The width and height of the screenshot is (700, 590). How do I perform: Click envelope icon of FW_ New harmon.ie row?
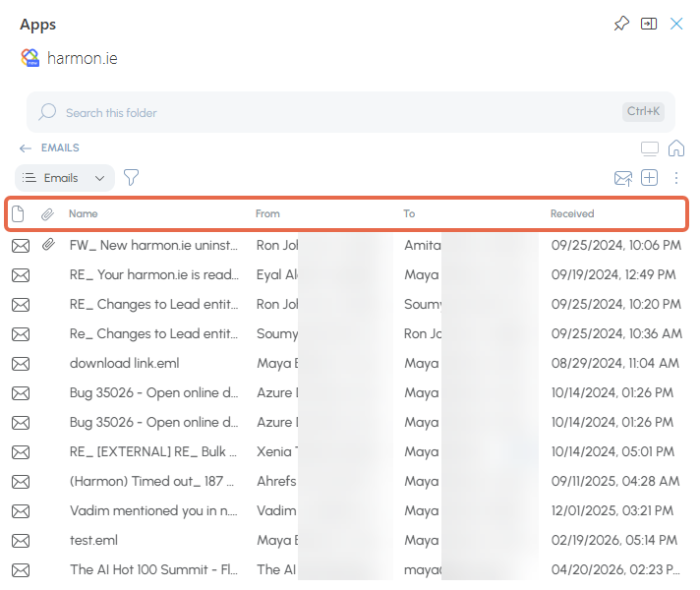click(21, 246)
